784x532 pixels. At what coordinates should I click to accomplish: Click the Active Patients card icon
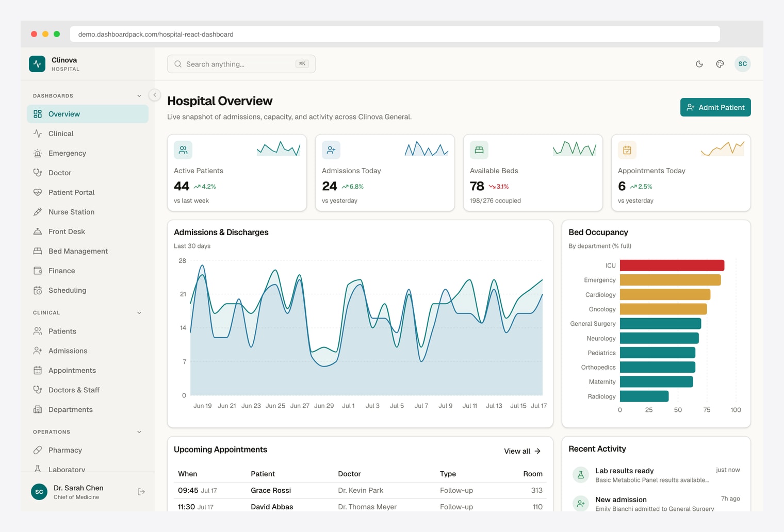tap(183, 150)
